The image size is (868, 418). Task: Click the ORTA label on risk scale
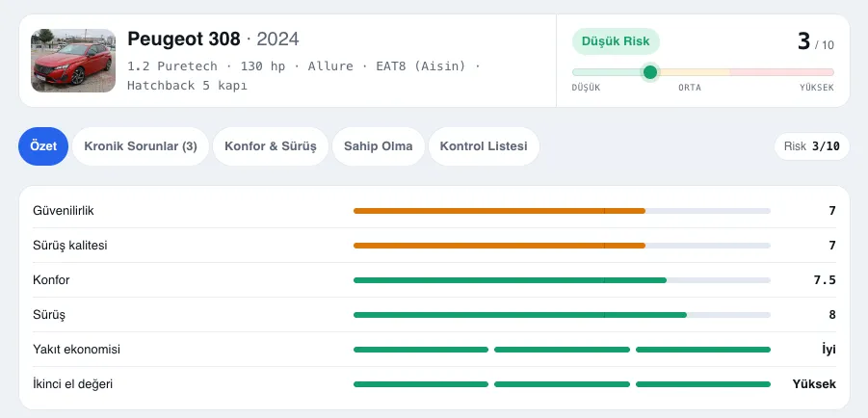690,88
